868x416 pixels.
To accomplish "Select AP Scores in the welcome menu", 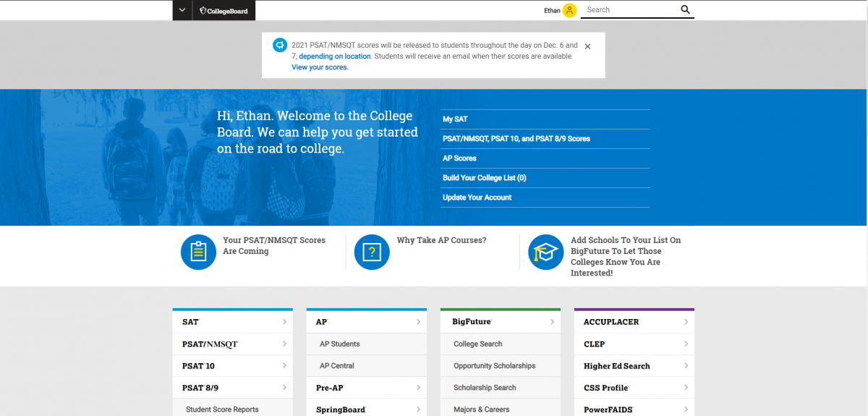I will 459,158.
